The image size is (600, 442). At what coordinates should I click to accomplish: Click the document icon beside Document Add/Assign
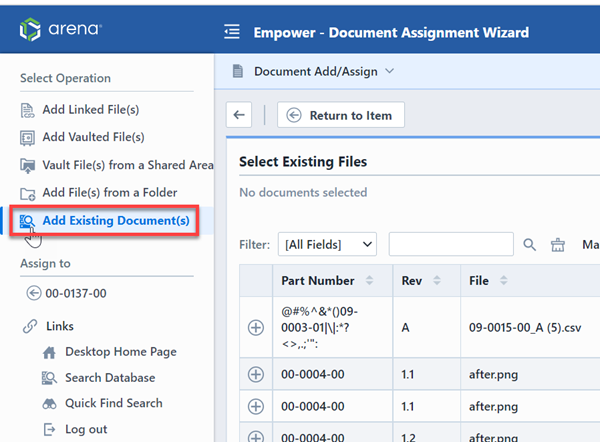238,71
